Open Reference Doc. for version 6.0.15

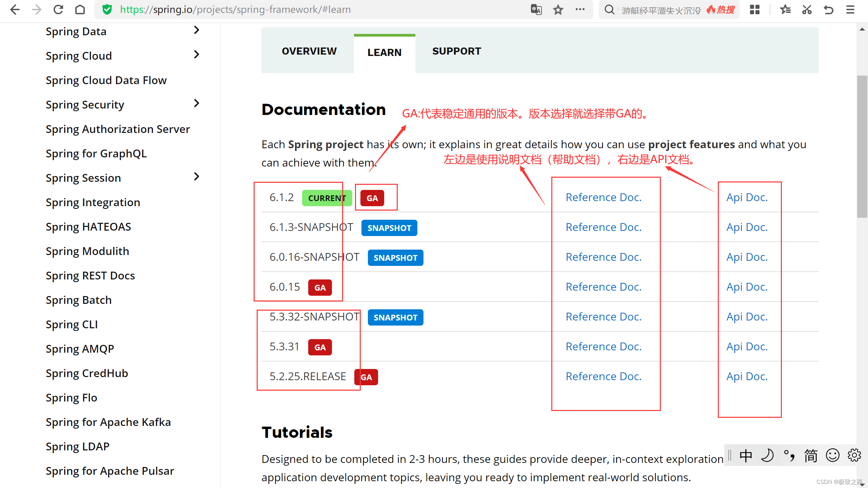coord(604,287)
